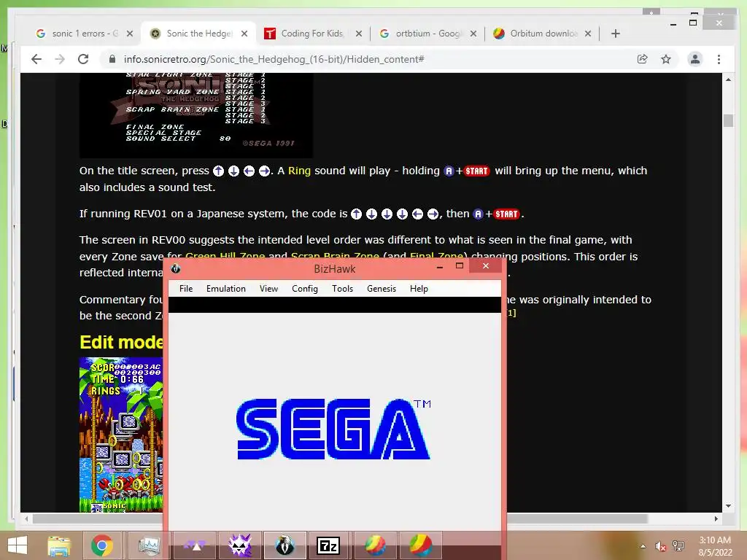This screenshot has height=560, width=747.
Task: Close the Sonic the Hedgehog tab
Action: coord(244,34)
